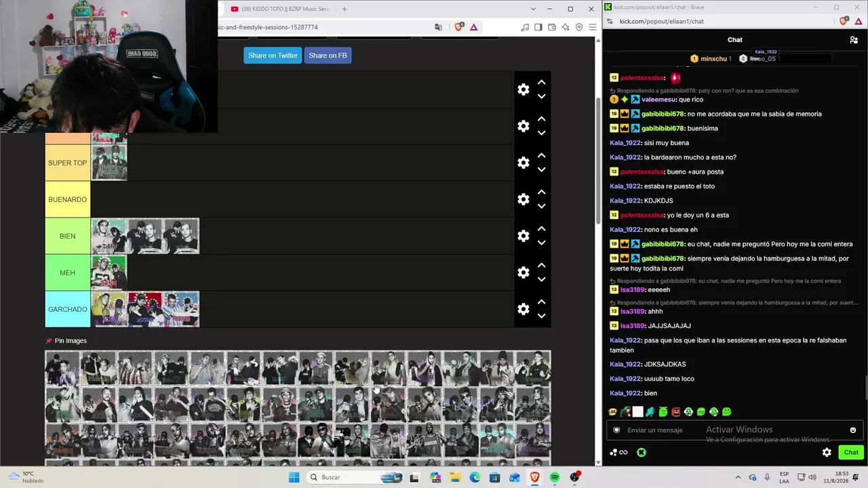Open the emoji picker smiley icon
This screenshot has height=488, width=868.
(x=853, y=430)
